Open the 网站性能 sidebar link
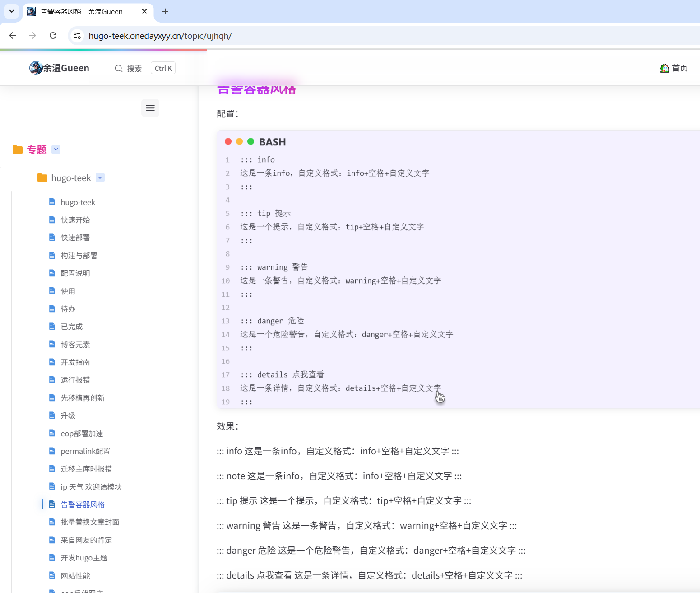 coord(75,576)
